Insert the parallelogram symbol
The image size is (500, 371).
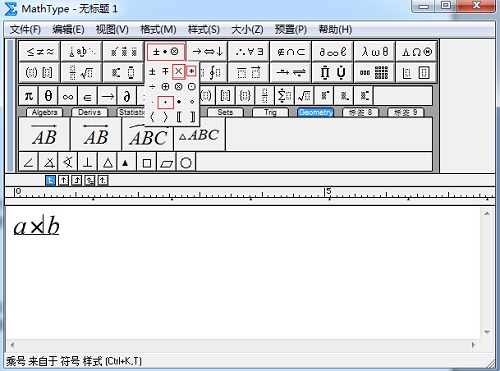coord(166,163)
